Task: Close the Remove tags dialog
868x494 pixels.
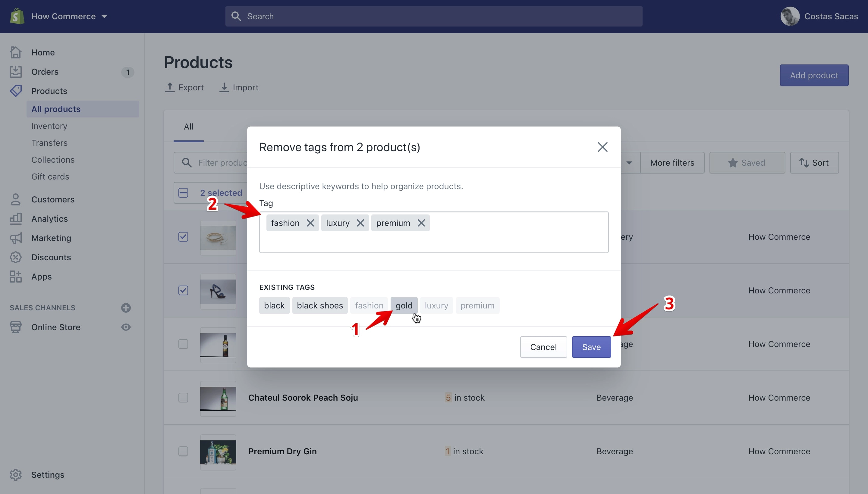Action: [602, 147]
